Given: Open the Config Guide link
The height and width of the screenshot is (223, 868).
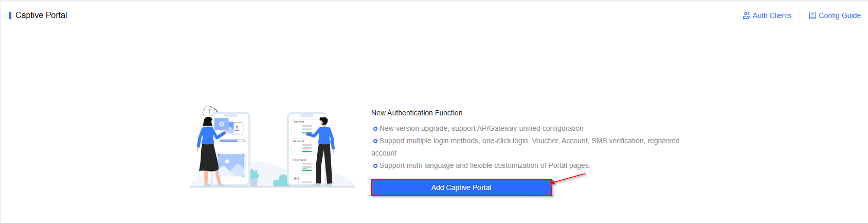Looking at the screenshot, I should [x=839, y=15].
